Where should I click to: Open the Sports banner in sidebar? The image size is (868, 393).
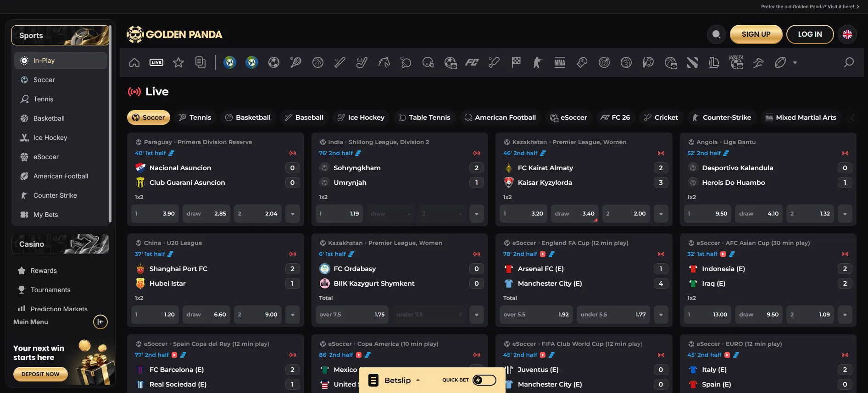(x=61, y=35)
